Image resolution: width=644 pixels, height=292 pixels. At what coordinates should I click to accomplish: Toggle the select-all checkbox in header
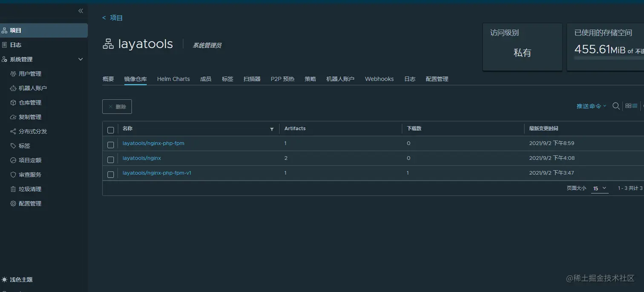point(111,130)
